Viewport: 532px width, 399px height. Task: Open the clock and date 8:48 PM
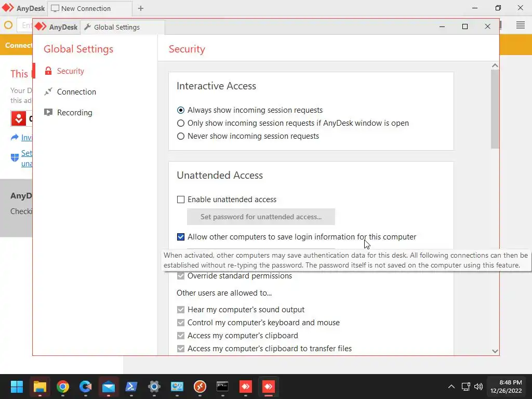506,387
